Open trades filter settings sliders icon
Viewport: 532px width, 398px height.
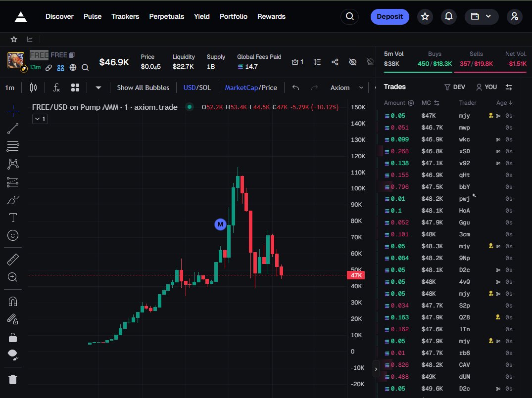click(x=509, y=87)
